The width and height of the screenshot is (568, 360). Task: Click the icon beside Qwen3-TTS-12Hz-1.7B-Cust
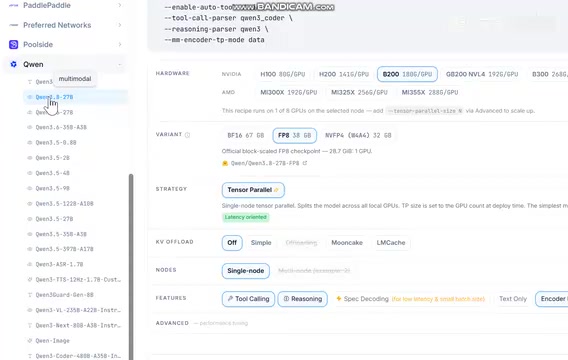[x=30, y=280]
